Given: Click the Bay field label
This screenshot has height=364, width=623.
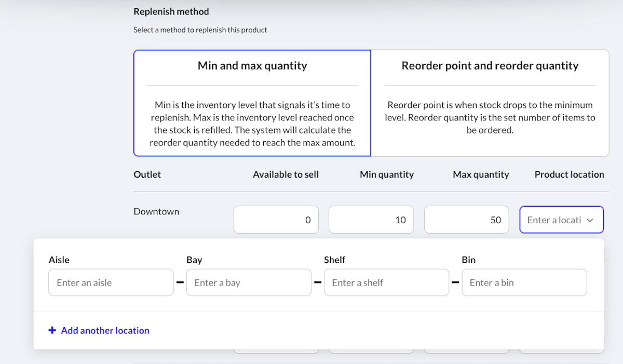Looking at the screenshot, I should pos(194,260).
